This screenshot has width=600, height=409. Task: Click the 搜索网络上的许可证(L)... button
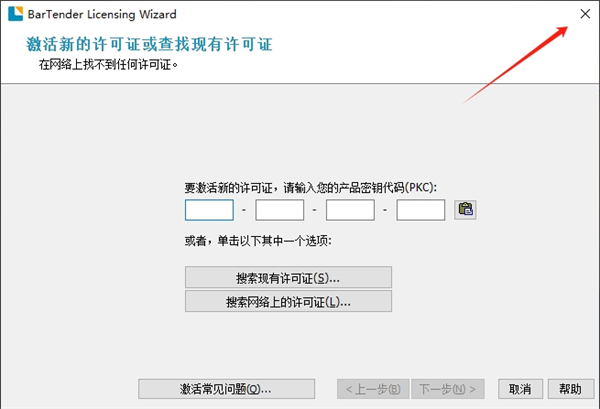tap(288, 301)
